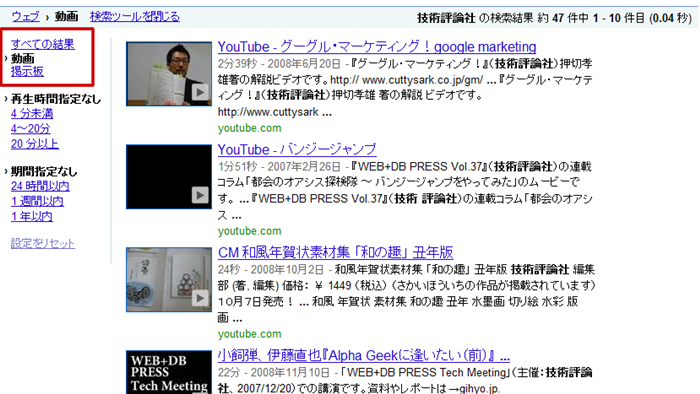Play icon on グーグル・マーケティング thumbnail
The image size is (700, 394).
[x=200, y=92]
